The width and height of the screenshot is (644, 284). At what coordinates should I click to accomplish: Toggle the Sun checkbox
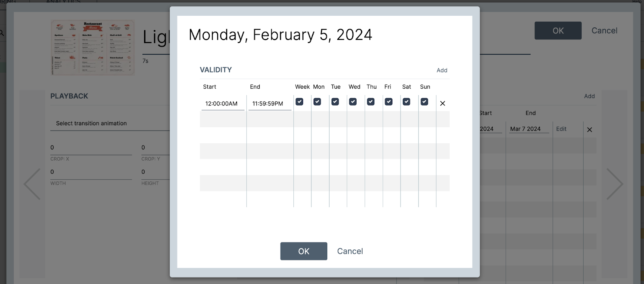[424, 102]
